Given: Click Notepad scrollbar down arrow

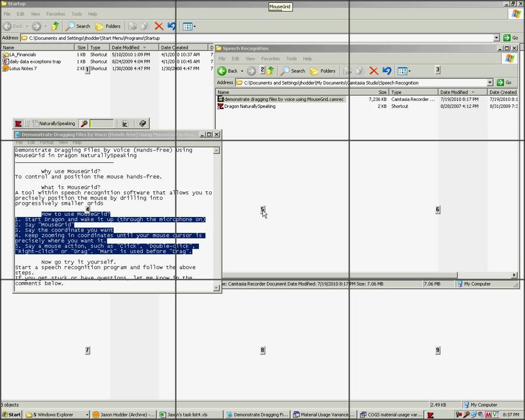Looking at the screenshot, I should point(216,288).
